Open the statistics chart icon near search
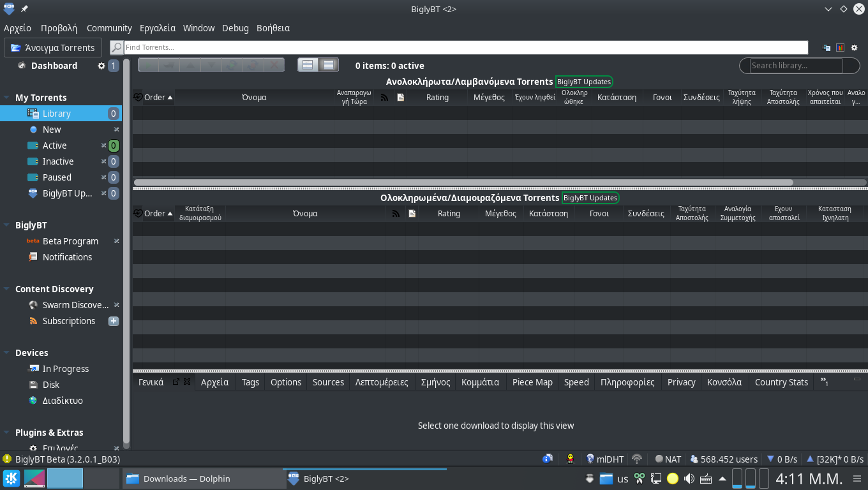 click(840, 47)
